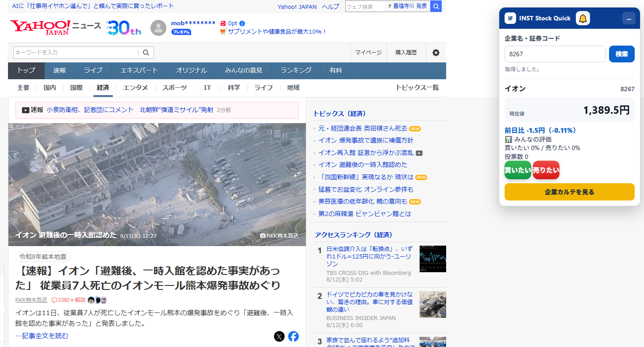Open the 令和8年熊本地震 tag
This screenshot has height=347, width=644.
pyautogui.click(x=43, y=257)
